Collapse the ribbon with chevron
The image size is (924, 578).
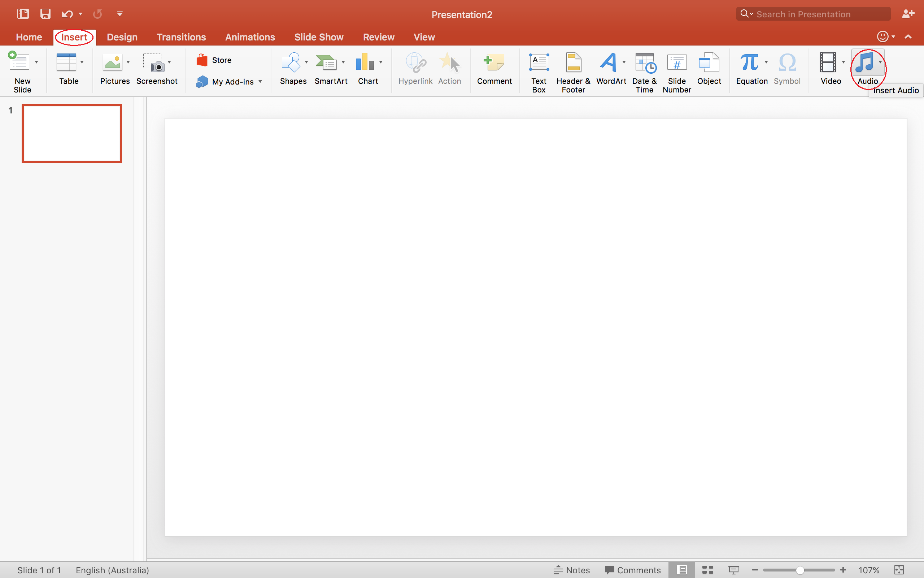(908, 37)
